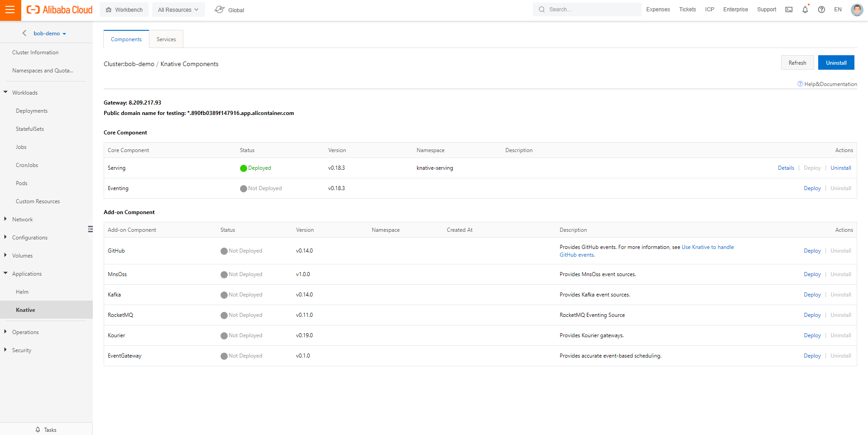Open the user avatar menu
The width and height of the screenshot is (868, 435).
tap(857, 10)
